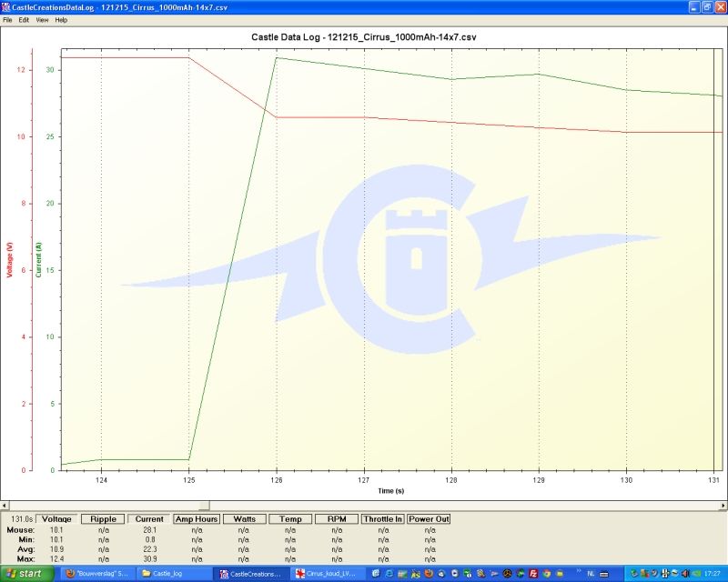Toggle the Watts data series button

point(245,519)
